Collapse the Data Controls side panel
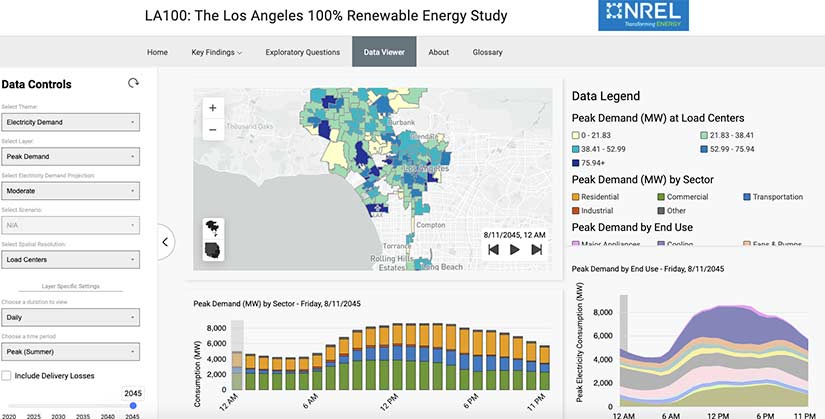 165,242
